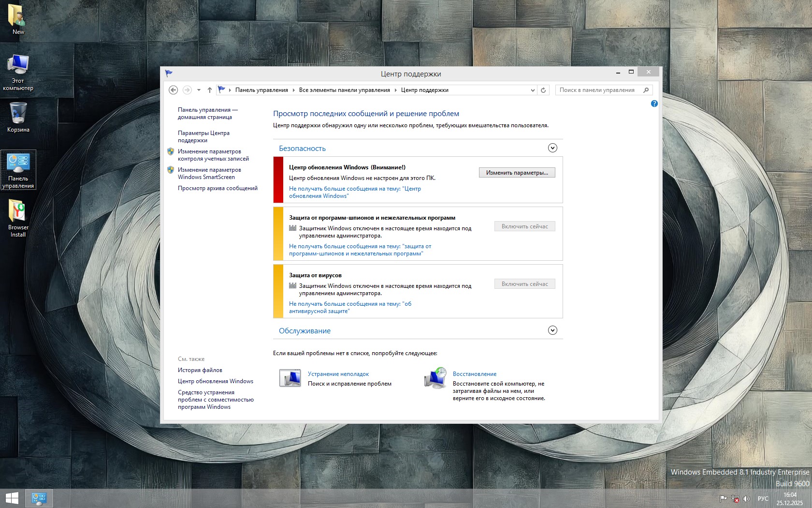Open 'Изменение параметров Windows SmartScreen' link

pos(209,173)
